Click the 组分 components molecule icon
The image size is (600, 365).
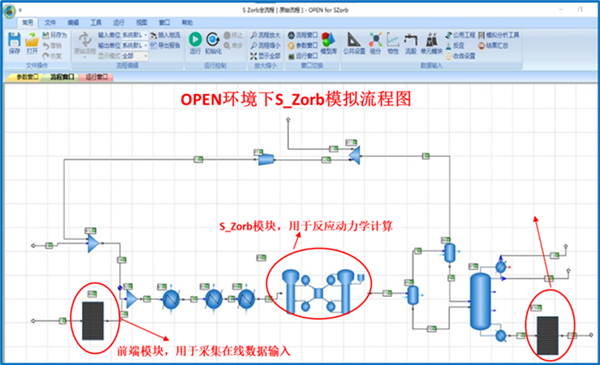(375, 43)
